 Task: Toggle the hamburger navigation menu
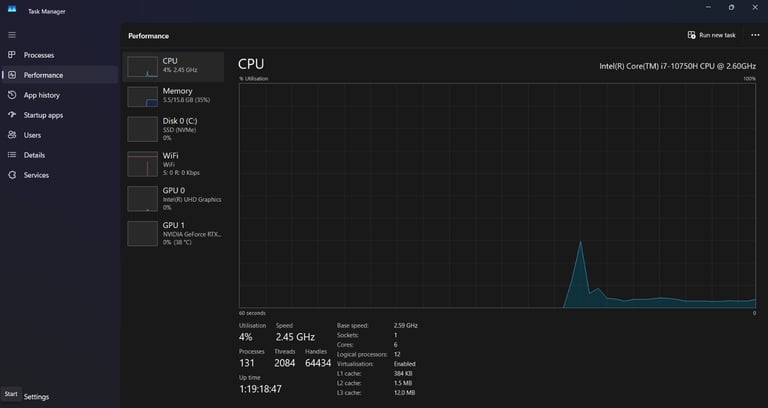coord(12,35)
